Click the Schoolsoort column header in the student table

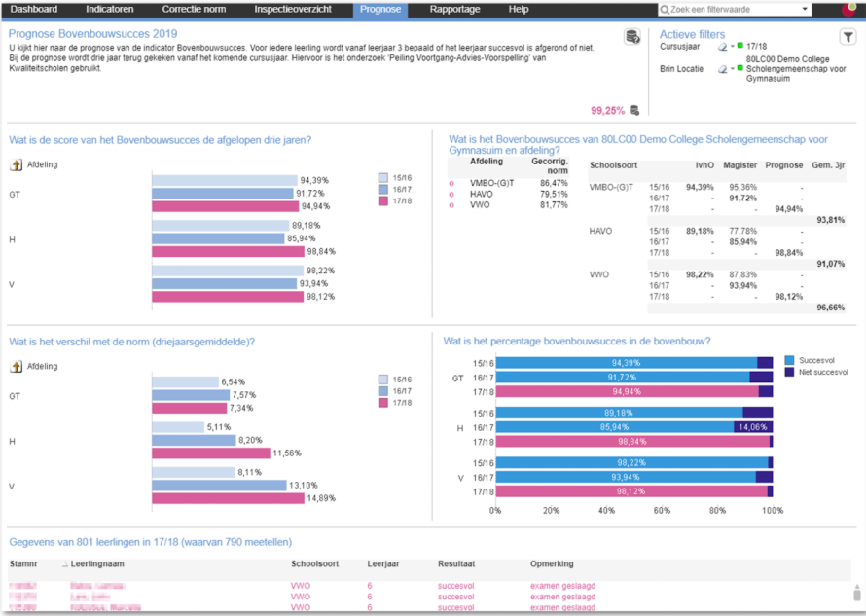pyautogui.click(x=314, y=563)
